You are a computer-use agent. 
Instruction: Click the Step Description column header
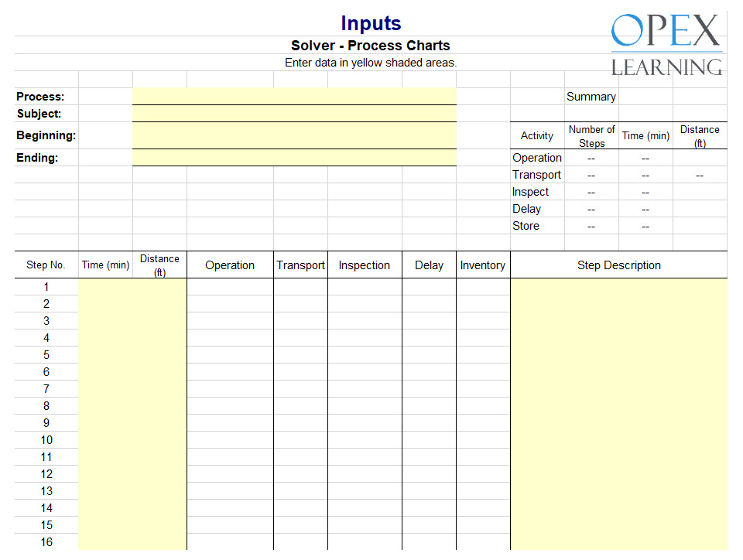(618, 265)
